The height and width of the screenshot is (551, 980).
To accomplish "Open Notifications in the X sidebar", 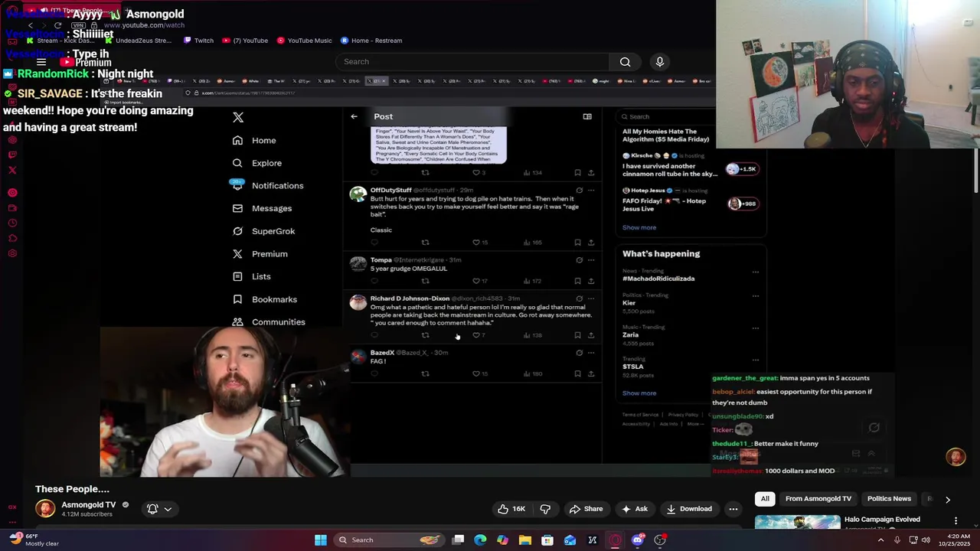I will tap(268, 186).
